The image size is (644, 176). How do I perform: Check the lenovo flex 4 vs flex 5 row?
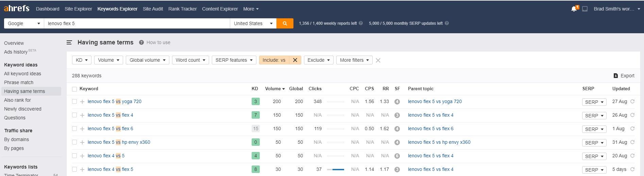74,169
